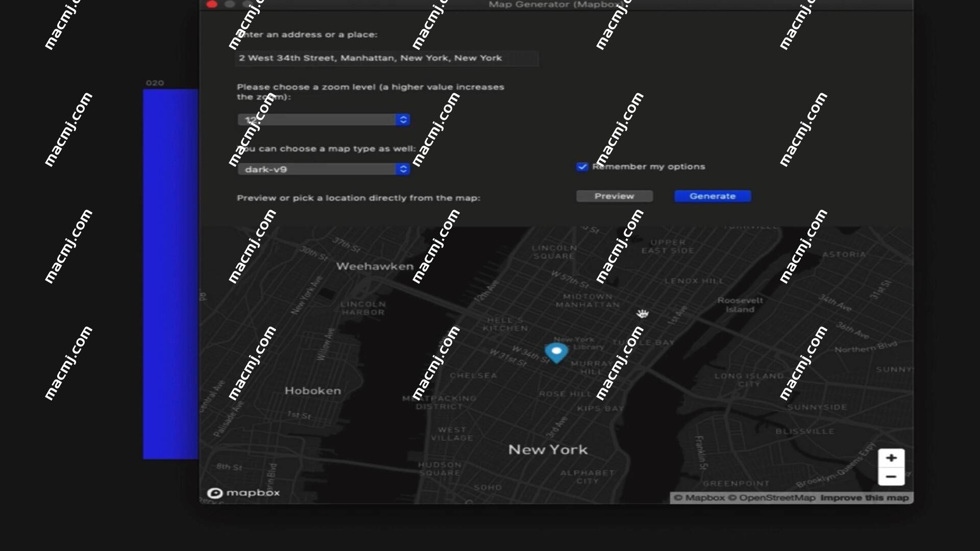Viewport: 980px width, 551px height.
Task: Click the Midtown Manhattan map label
Action: [587, 300]
